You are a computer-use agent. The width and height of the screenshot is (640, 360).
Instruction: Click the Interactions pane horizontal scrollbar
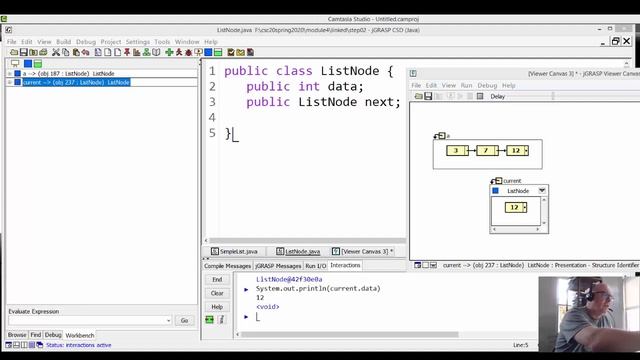click(349, 335)
